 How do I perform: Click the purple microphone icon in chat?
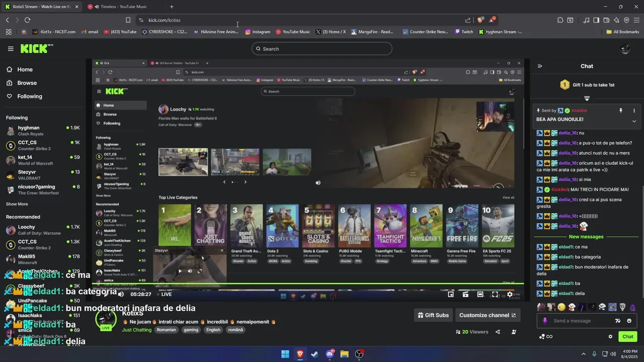click(545, 321)
